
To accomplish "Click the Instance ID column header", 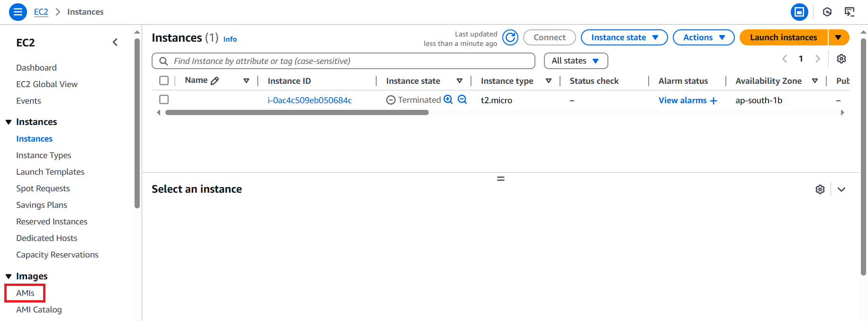I will (x=289, y=81).
